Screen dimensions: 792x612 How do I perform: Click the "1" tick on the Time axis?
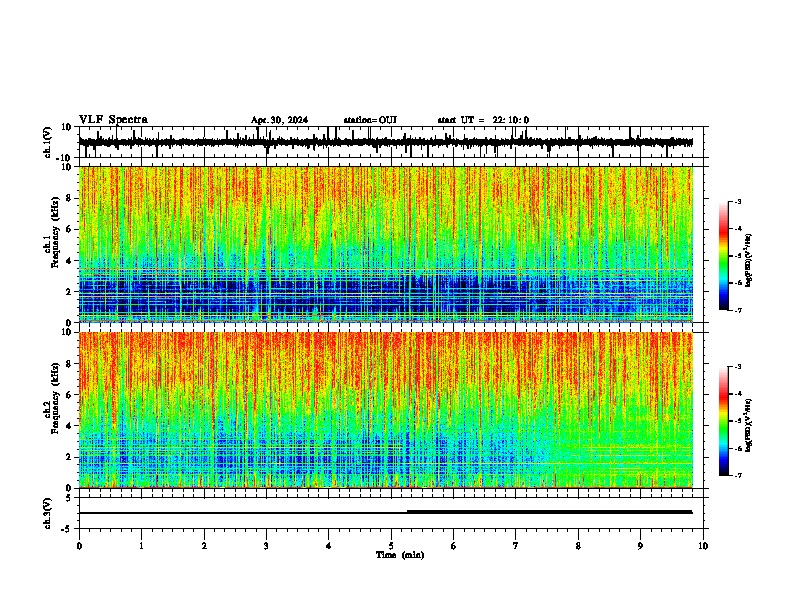(141, 546)
